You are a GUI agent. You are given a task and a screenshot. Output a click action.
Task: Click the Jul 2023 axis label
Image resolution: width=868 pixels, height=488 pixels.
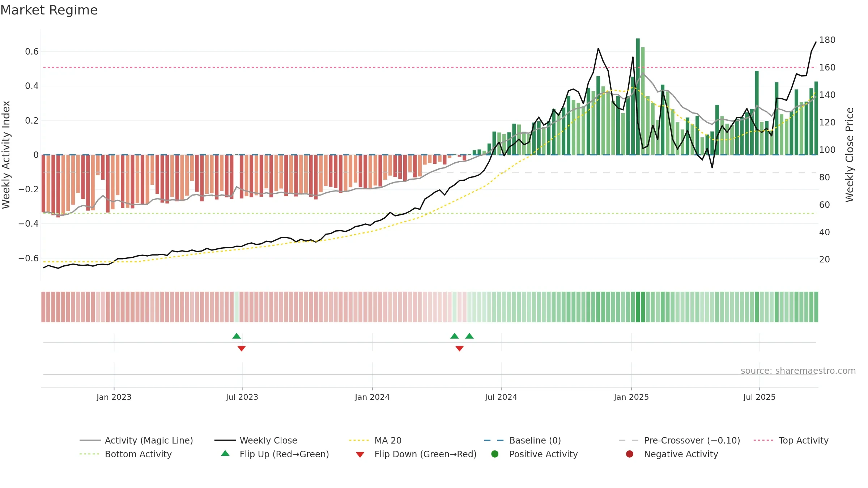coord(242,397)
